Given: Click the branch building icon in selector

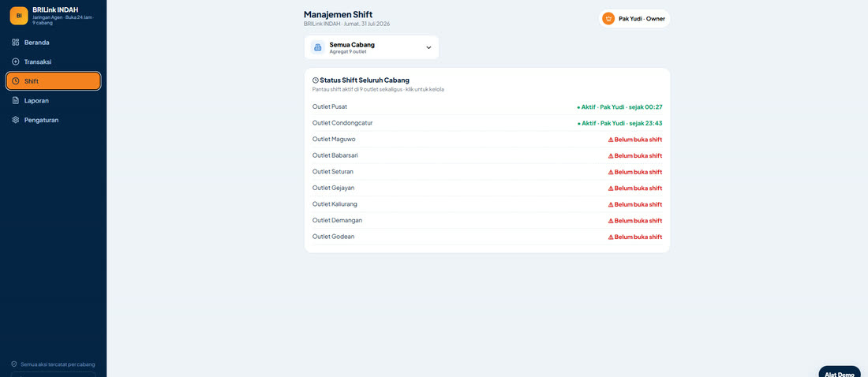Looking at the screenshot, I should [x=318, y=47].
